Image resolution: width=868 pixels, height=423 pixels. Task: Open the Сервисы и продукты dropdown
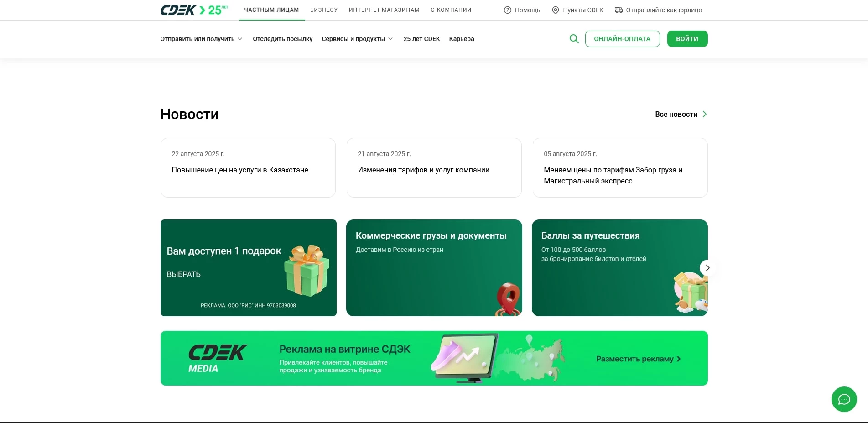click(x=357, y=39)
